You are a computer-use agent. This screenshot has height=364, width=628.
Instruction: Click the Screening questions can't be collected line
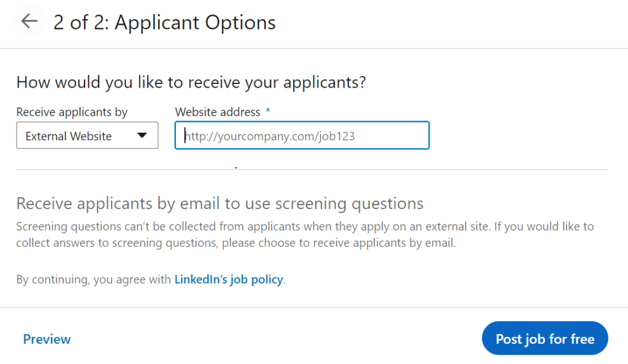[305, 227]
